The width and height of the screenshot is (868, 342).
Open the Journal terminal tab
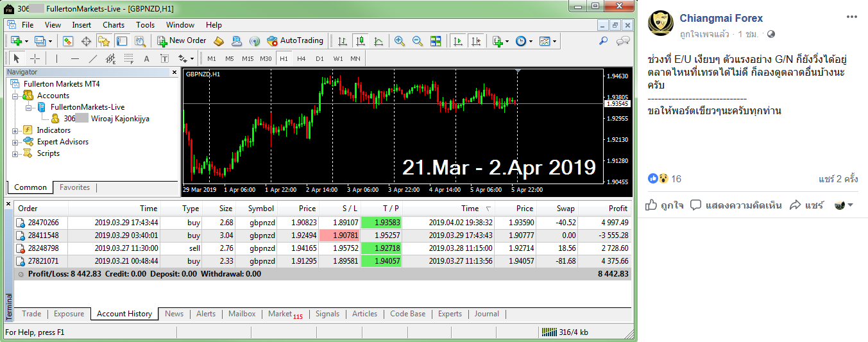click(487, 314)
